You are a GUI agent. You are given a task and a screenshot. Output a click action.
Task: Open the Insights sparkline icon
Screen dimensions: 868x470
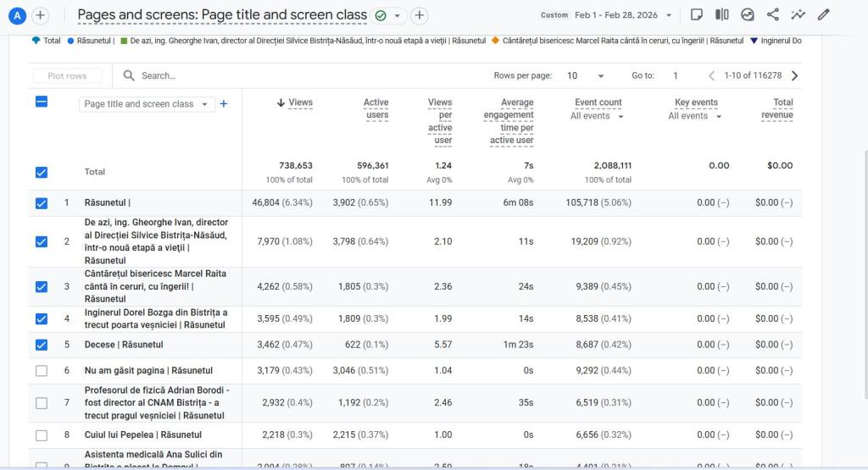[x=798, y=14]
